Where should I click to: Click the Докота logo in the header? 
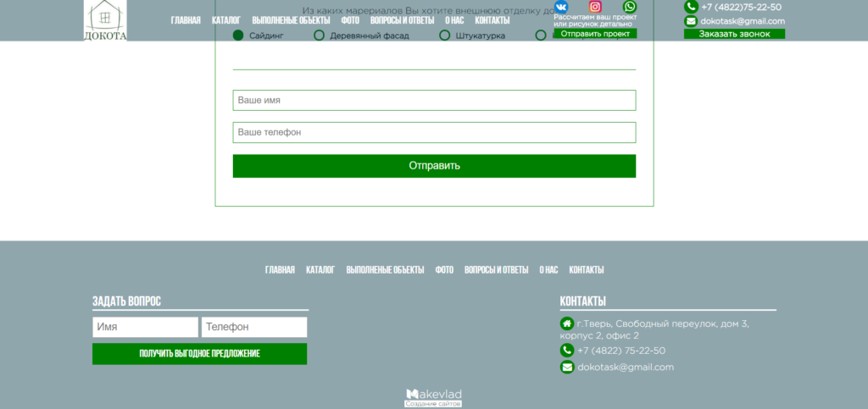pyautogui.click(x=105, y=20)
